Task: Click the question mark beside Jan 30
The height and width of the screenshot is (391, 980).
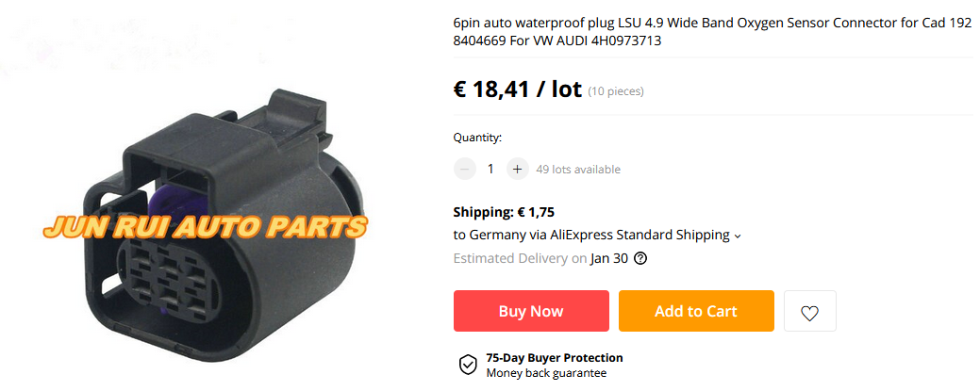Action: click(640, 258)
